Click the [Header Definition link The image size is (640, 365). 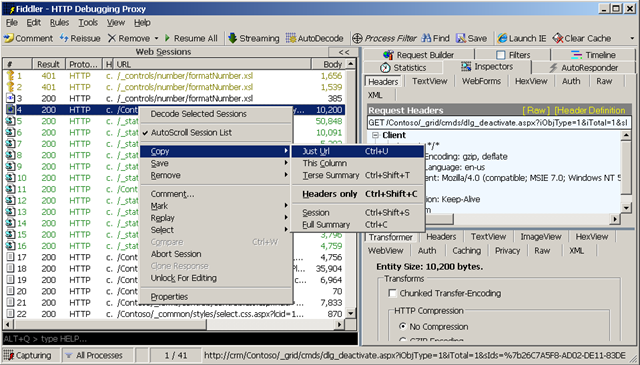(590, 110)
